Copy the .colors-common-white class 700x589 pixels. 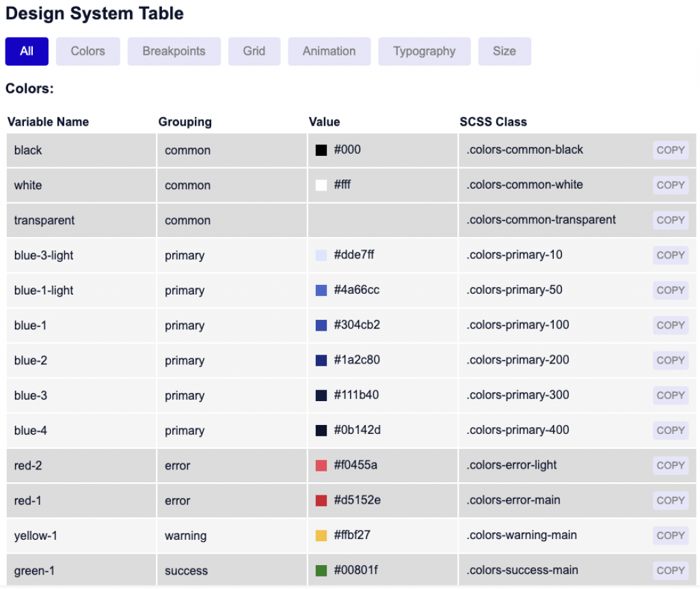pos(670,185)
